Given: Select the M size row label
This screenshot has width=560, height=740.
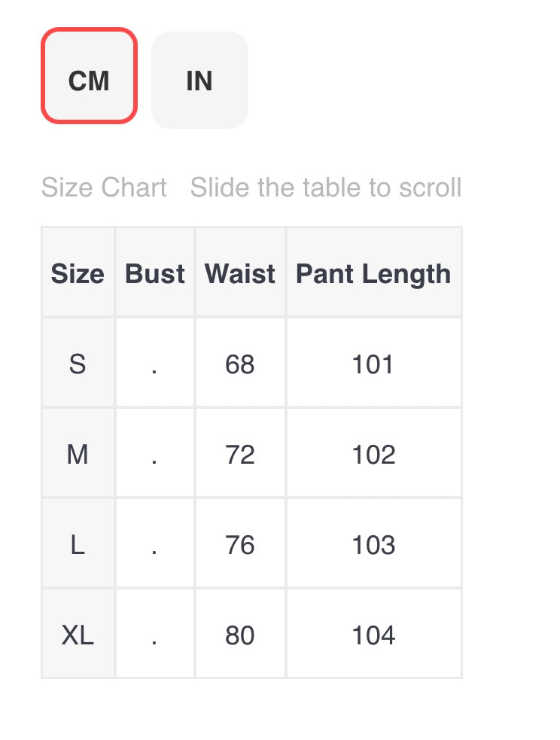Looking at the screenshot, I should [x=78, y=455].
